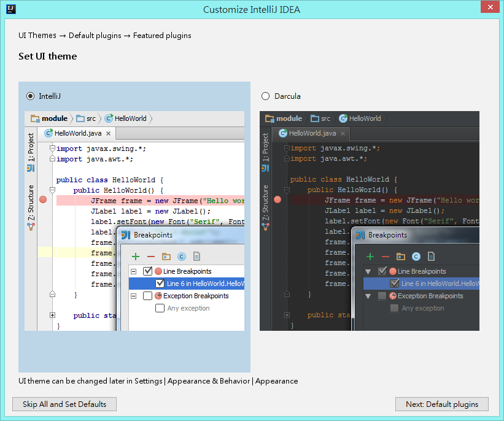Select HelloWorld.java tab in light preview
Screen dimensions: 504x421
[77, 133]
